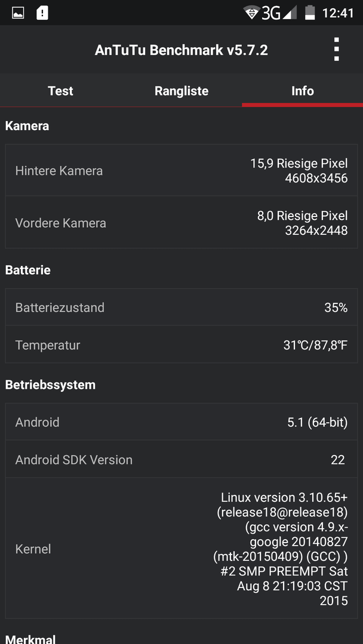Screen dimensions: 363x644
Task: Select the Hintere Kamera row
Action: (x=181, y=171)
